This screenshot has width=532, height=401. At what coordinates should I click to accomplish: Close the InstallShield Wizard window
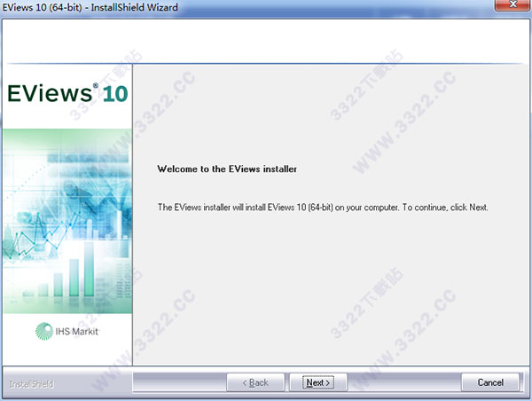[x=513, y=5]
